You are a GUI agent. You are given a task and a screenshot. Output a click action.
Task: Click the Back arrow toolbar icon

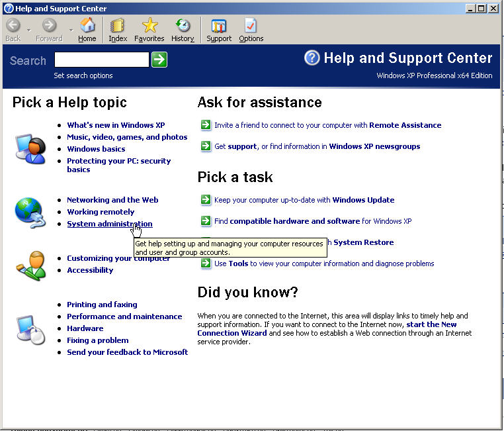pos(13,25)
